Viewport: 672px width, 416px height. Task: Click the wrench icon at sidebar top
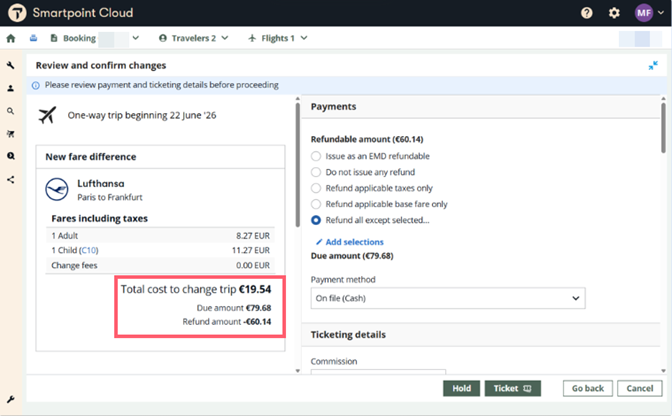pos(11,66)
